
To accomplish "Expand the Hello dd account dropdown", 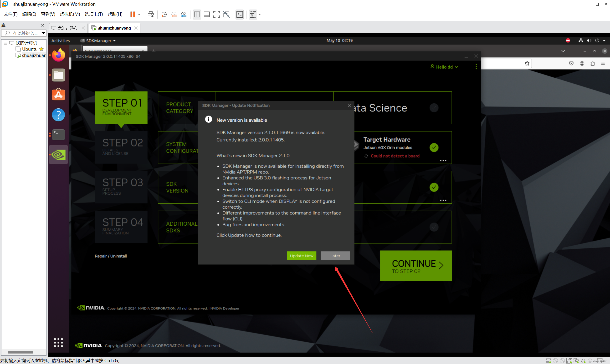I will 444,67.
